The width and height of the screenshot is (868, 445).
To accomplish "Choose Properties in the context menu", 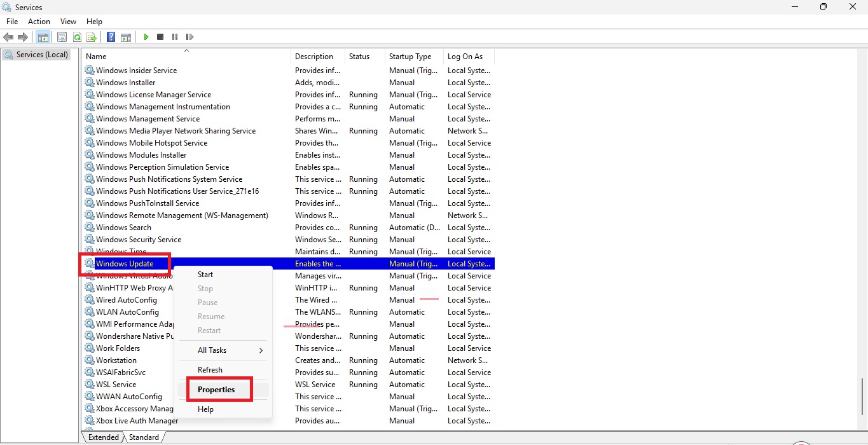I will (223, 390).
